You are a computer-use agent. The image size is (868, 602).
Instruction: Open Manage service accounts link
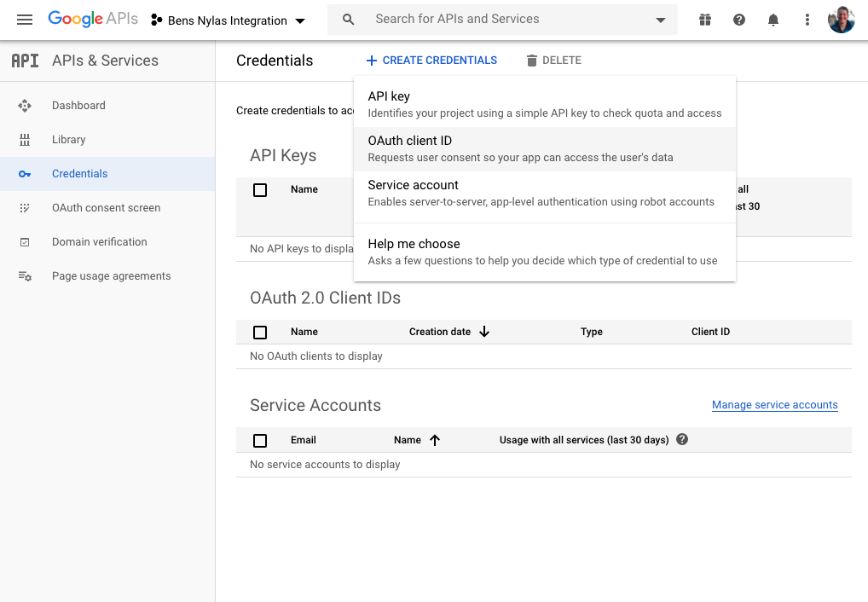pyautogui.click(x=774, y=405)
